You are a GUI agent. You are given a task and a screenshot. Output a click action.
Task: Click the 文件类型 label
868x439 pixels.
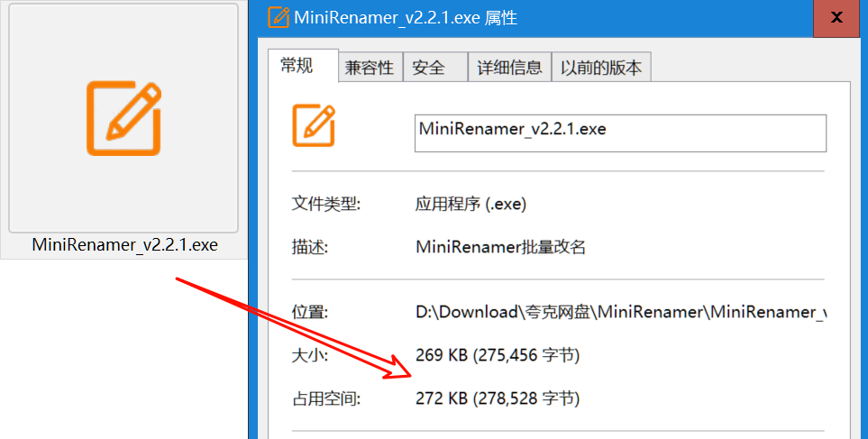(x=326, y=205)
